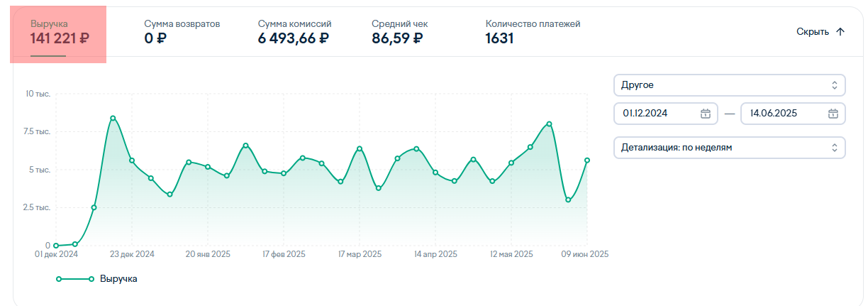
Task: Click the peak data point near 23 дек 2024
Action: click(113, 118)
